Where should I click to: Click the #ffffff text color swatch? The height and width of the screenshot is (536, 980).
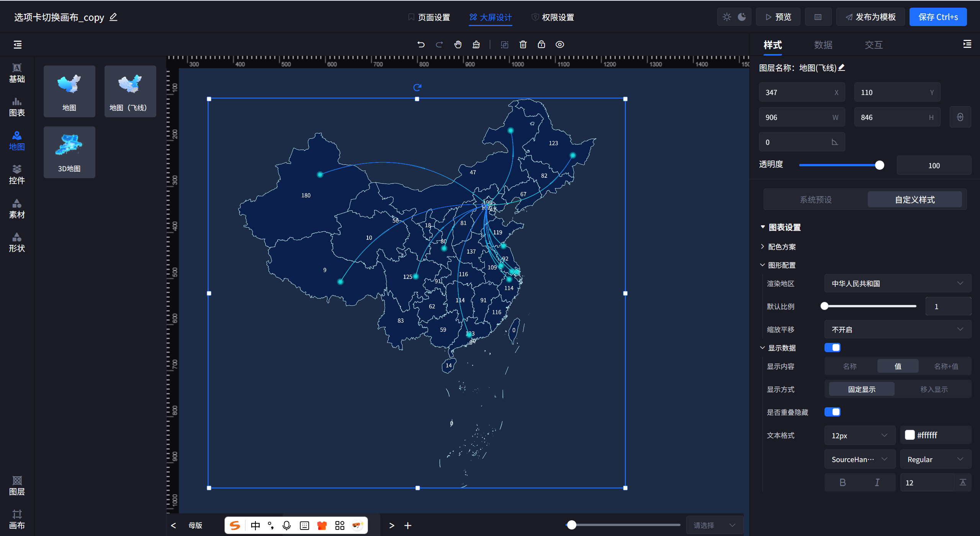(x=910, y=435)
